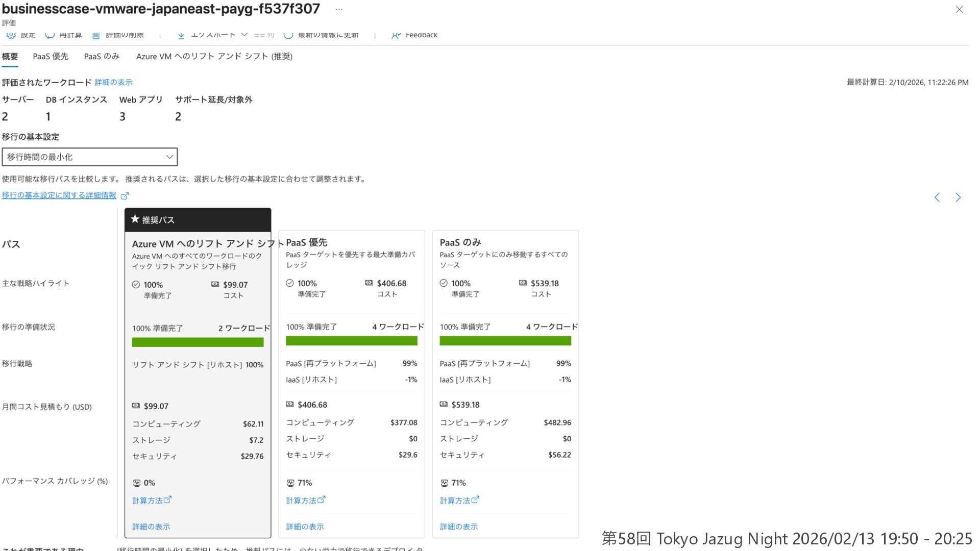Click the recalculate icon (再計算)
The height and width of the screenshot is (551, 980).
click(50, 35)
